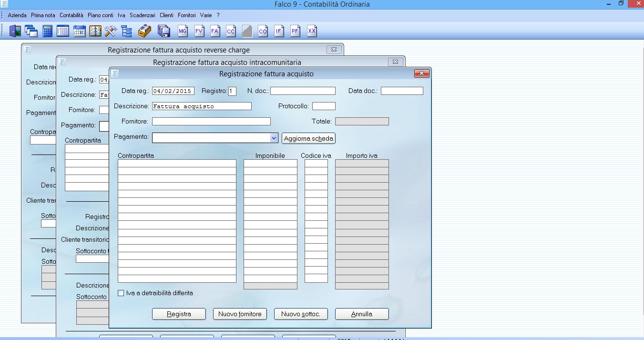Viewport: 644px width, 340px height.
Task: Click reverse charge window title bar
Action: coord(178,50)
